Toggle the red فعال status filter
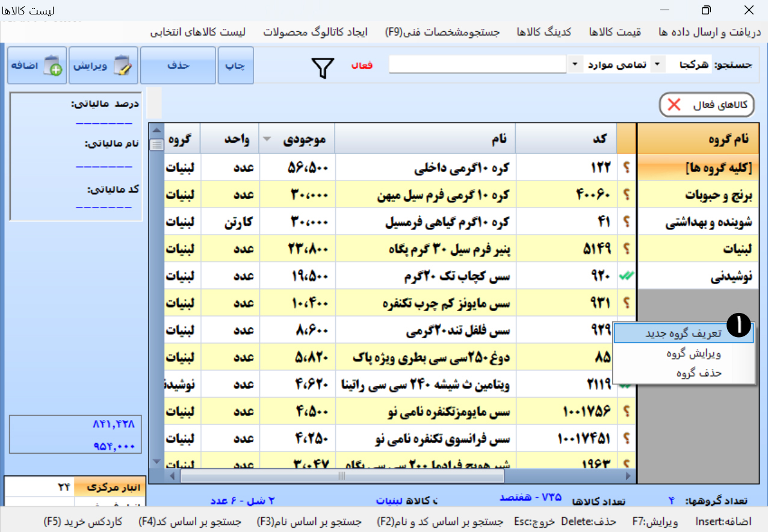 [x=362, y=65]
